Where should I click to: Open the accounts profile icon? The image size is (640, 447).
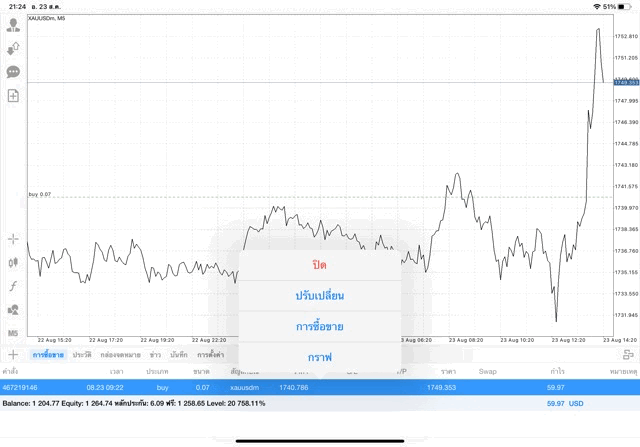tap(13, 25)
